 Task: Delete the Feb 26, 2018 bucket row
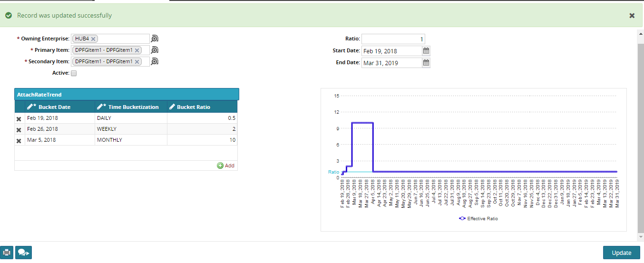point(19,129)
